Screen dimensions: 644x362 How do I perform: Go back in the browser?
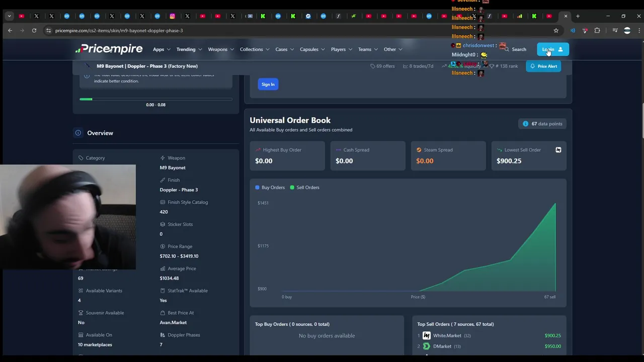10,31
